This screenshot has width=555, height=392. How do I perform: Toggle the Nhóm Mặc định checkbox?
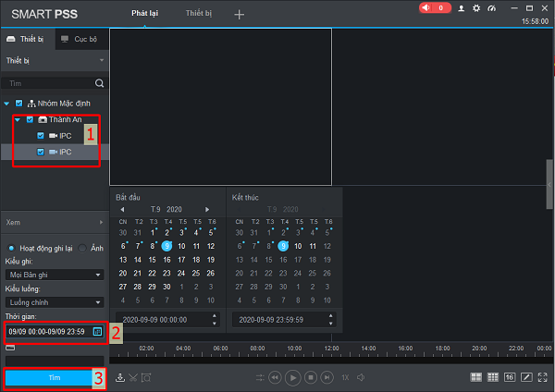coord(18,103)
